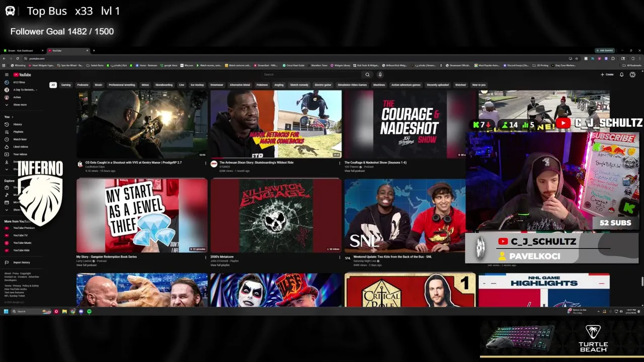Start voice search with microphone icon
This screenshot has width=644, height=362.
click(x=380, y=74)
